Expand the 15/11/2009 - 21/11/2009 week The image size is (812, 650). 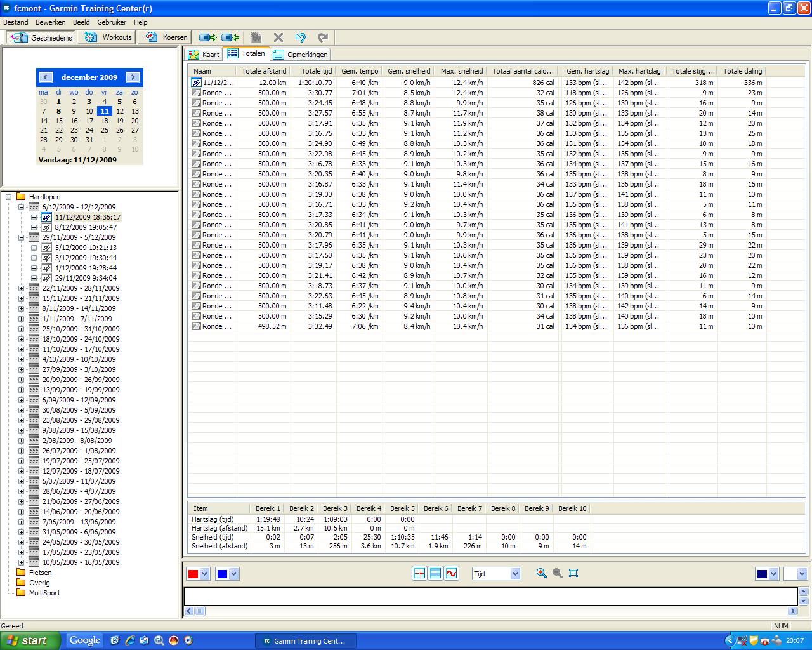(21, 298)
